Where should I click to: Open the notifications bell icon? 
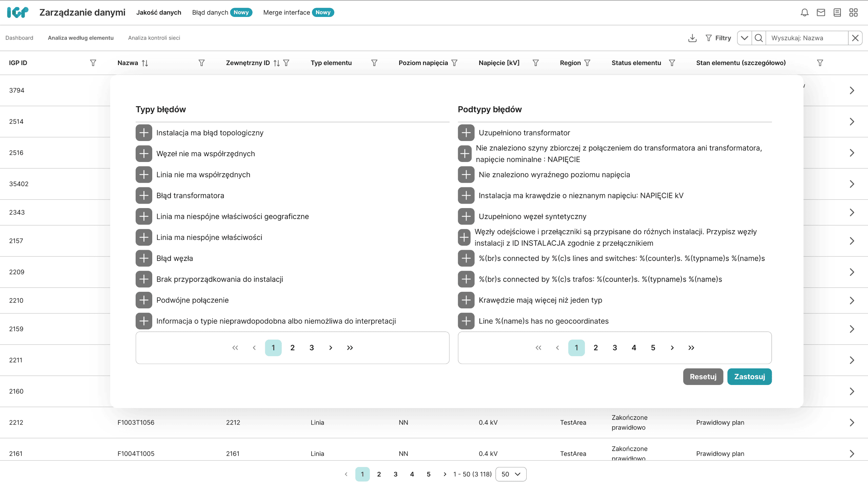pos(804,13)
